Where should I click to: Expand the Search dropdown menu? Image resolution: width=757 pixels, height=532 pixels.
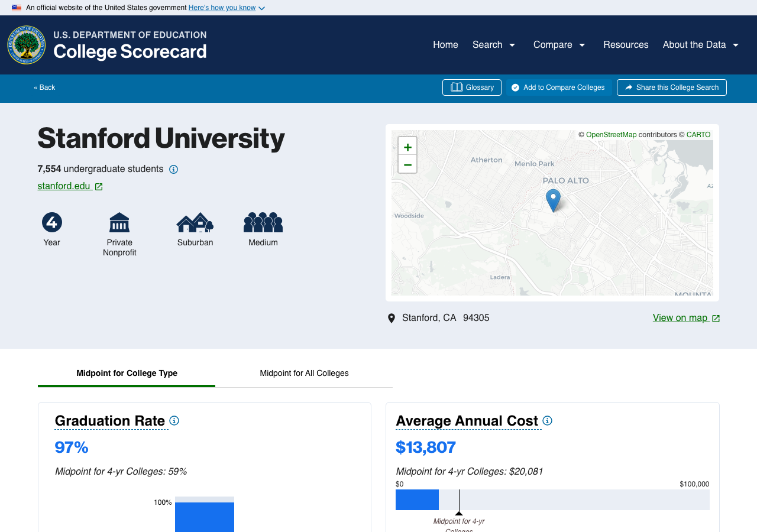tap(494, 45)
